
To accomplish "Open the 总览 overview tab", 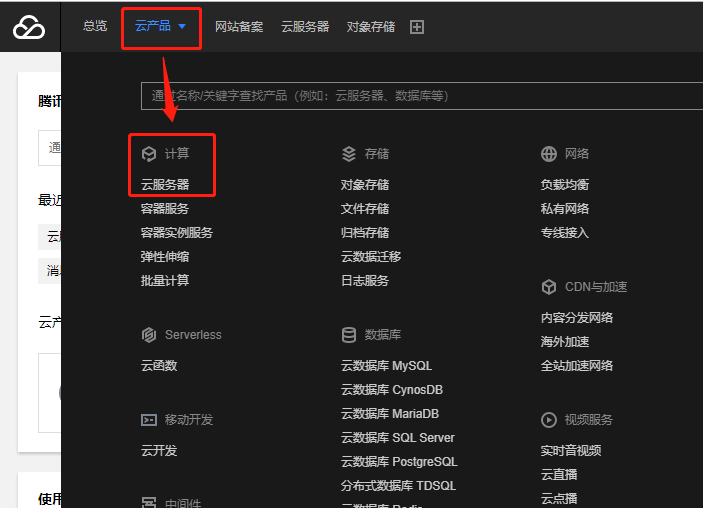I will pos(95,26).
